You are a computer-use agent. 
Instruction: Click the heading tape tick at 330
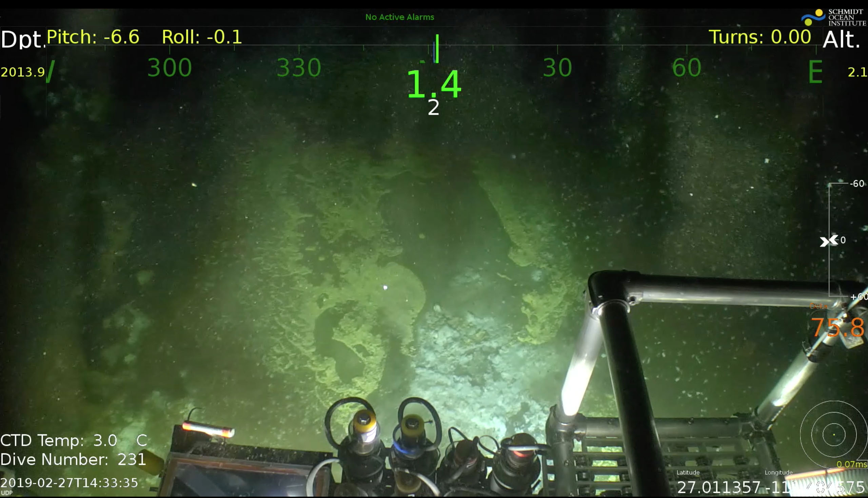[x=299, y=68]
